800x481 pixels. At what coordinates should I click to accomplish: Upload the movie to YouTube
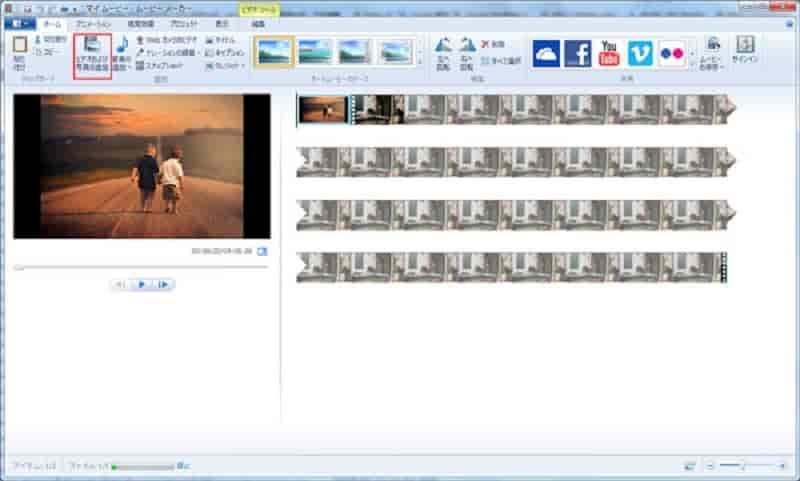tap(608, 53)
